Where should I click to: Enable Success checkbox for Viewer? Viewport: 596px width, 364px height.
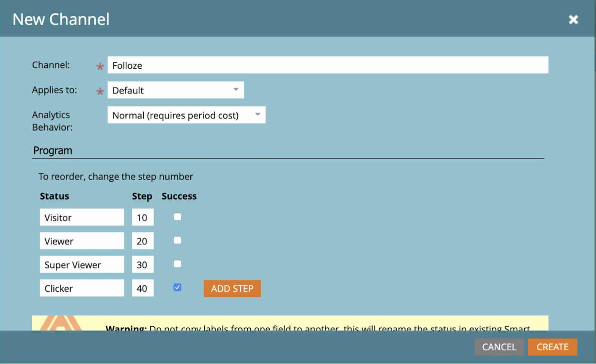[x=177, y=240]
